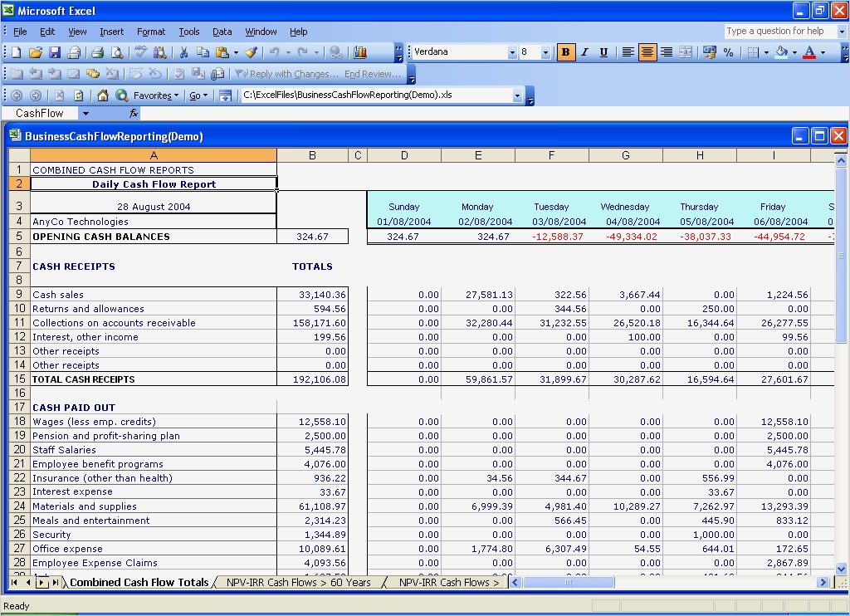Paste from clipboard with the Paste icon
850x616 pixels.
coord(222,52)
